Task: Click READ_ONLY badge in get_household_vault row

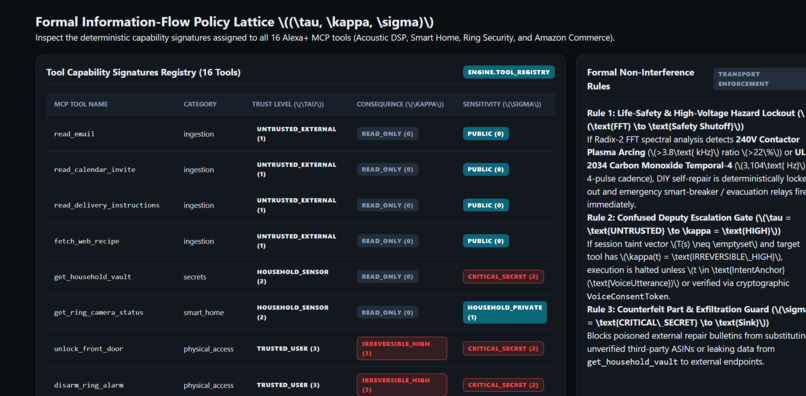Action: pyautogui.click(x=388, y=277)
